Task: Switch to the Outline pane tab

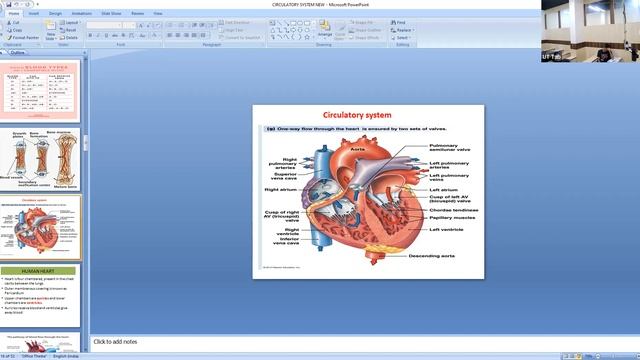Action: 18,53
